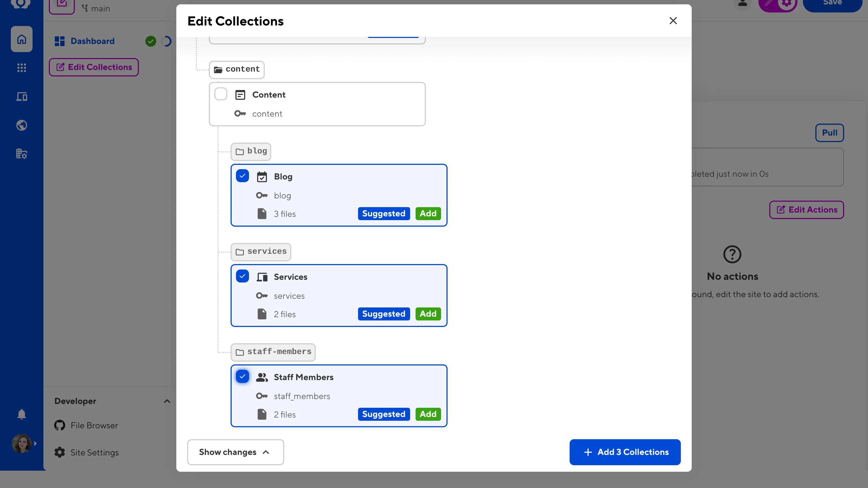Open the Home dashboard from the sidebar
The width and height of the screenshot is (868, 488).
pyautogui.click(x=22, y=39)
